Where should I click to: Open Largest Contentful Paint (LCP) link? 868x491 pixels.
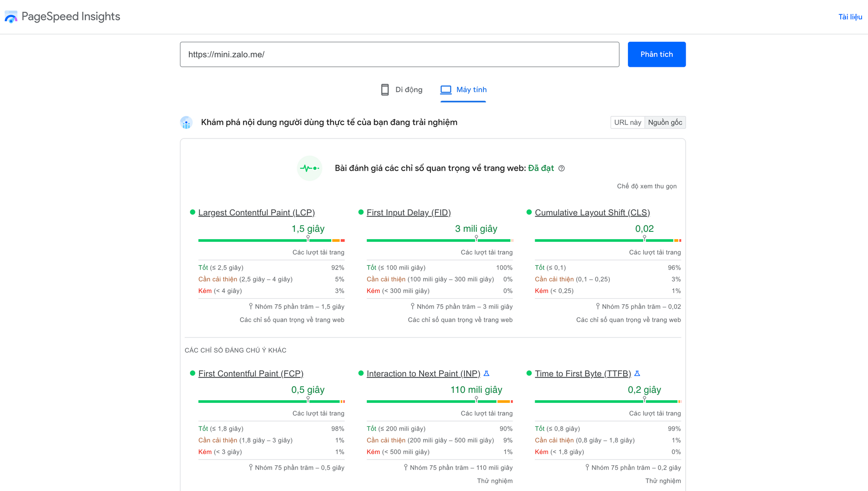pyautogui.click(x=256, y=212)
